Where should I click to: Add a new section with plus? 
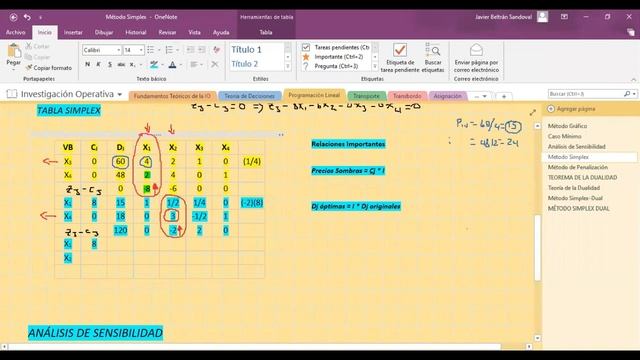point(504,96)
